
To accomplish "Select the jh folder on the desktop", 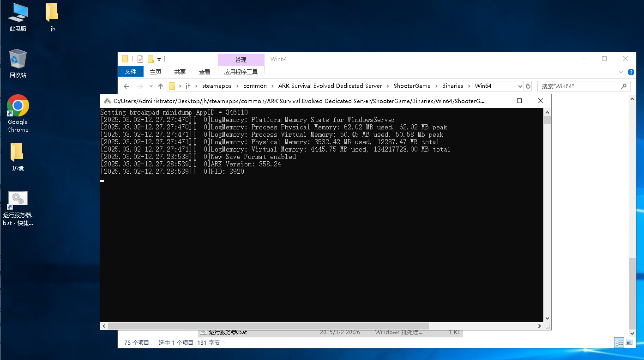I will pyautogui.click(x=53, y=17).
